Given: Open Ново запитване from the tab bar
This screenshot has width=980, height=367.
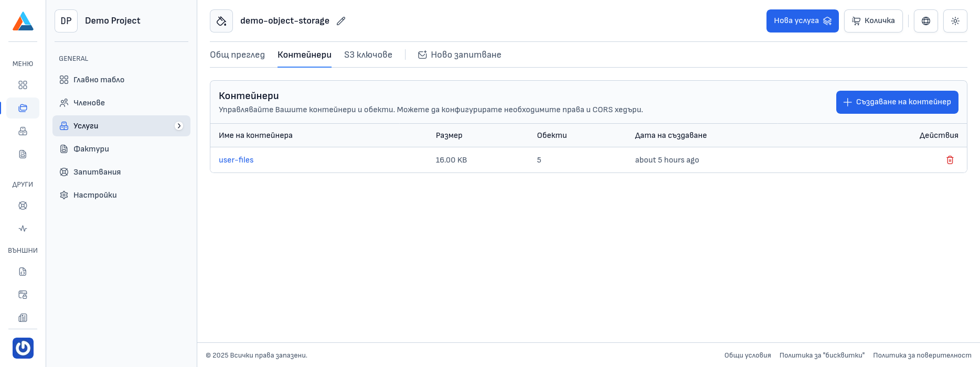Looking at the screenshot, I should point(460,55).
